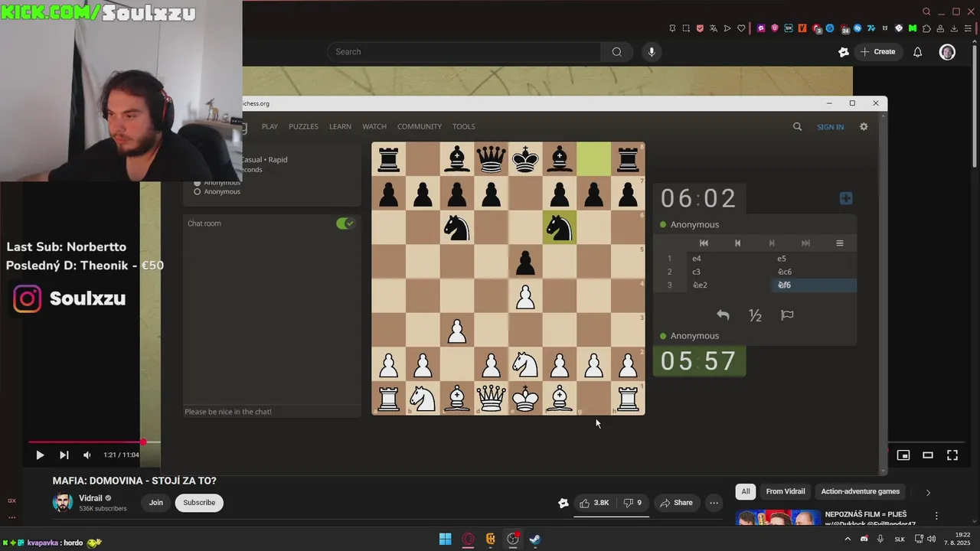Step forward one move in move list
980x551 pixels.
tap(772, 243)
